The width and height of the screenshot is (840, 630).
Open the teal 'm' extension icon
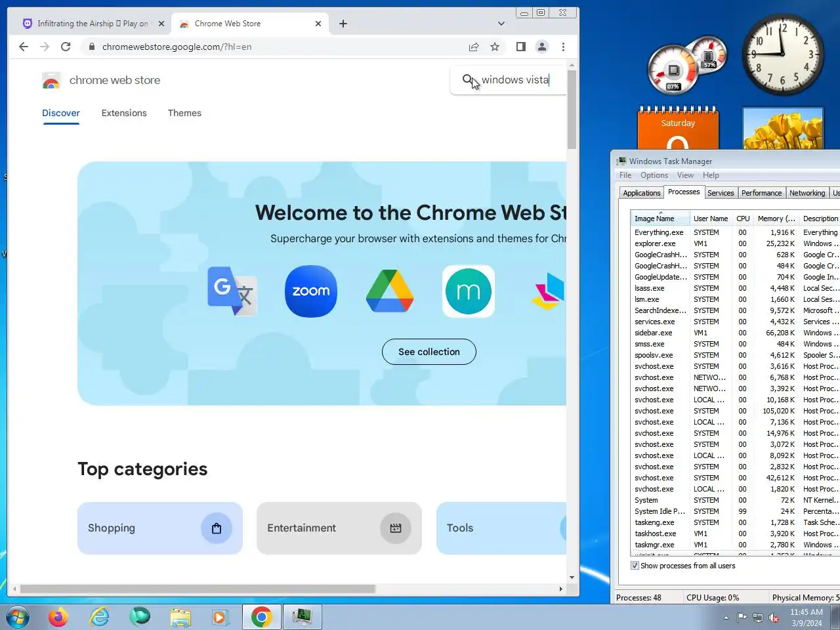click(x=469, y=291)
